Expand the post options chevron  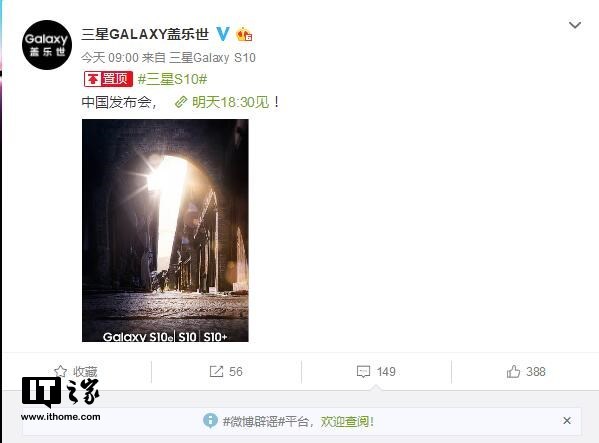point(575,25)
